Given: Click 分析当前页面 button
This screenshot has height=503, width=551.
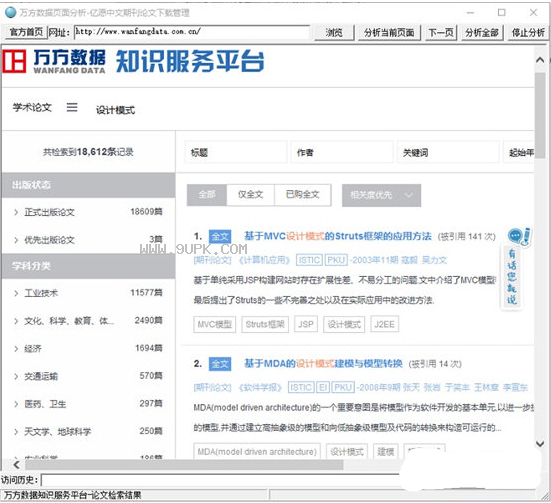Looking at the screenshot, I should point(389,33).
